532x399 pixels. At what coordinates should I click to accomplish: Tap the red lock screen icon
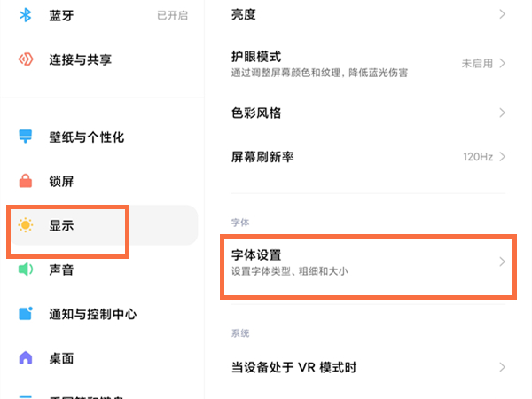(26, 182)
